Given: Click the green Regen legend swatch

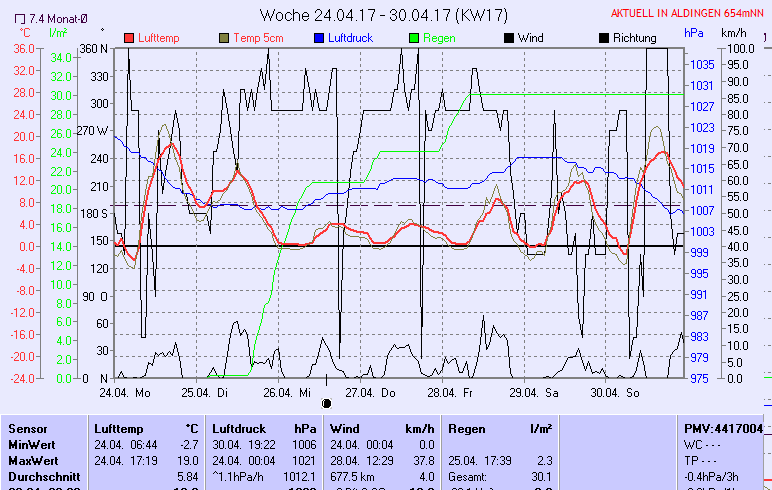Looking at the screenshot, I should [414, 38].
